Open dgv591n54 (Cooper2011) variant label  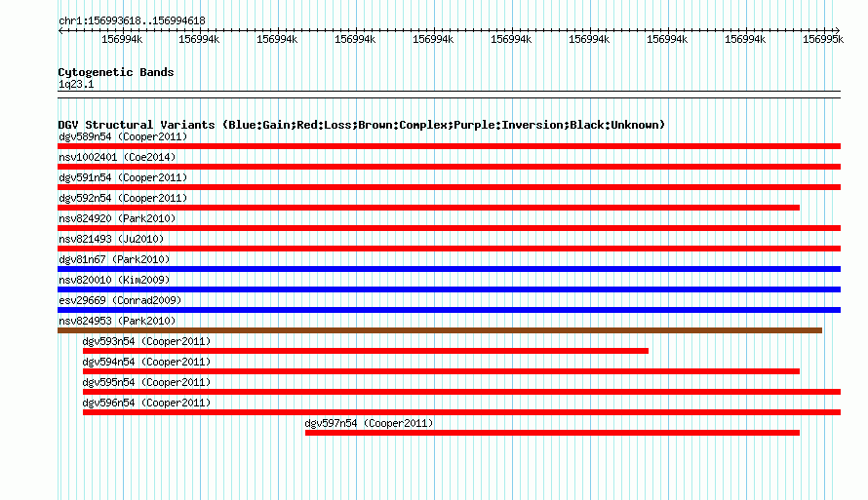(123, 177)
